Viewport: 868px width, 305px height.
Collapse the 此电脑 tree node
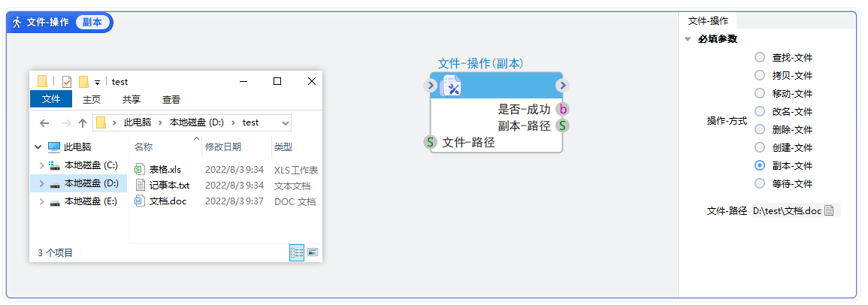pos(38,147)
